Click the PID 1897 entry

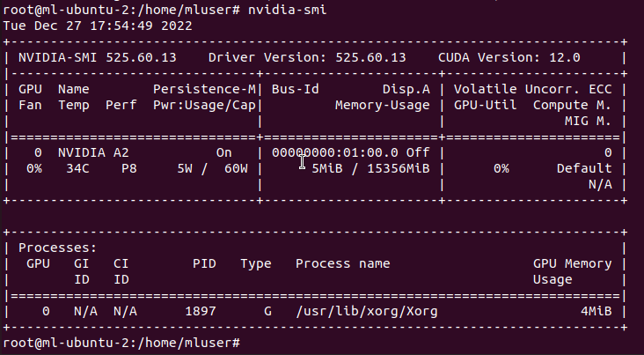pos(201,311)
